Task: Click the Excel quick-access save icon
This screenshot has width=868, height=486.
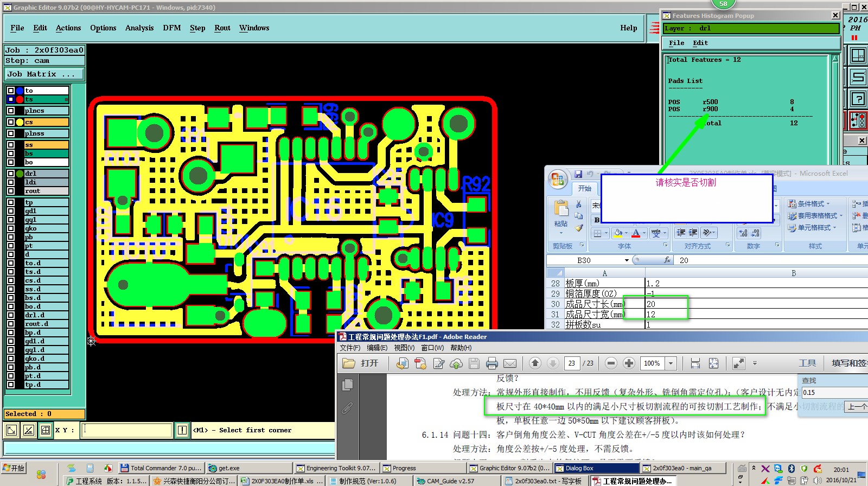Action: tap(578, 174)
